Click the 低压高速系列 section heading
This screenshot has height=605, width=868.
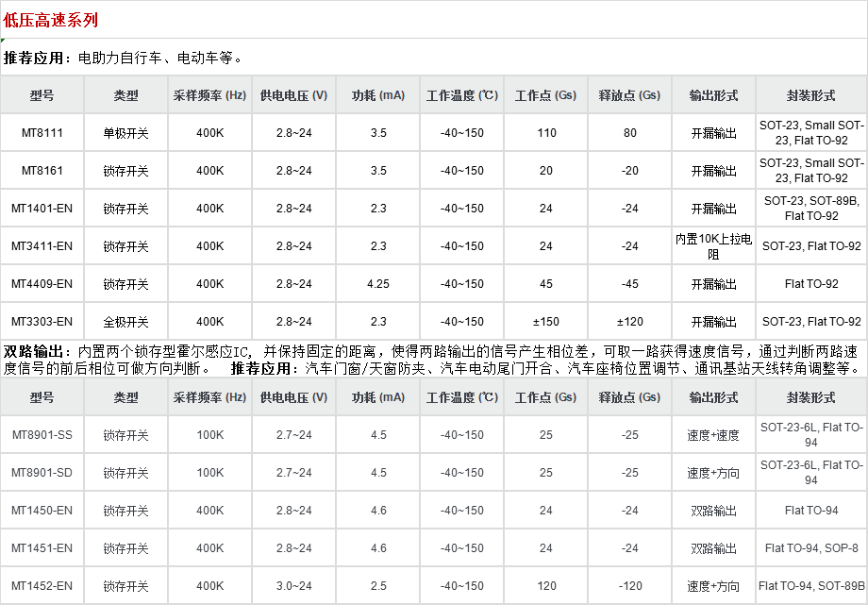coord(50,20)
